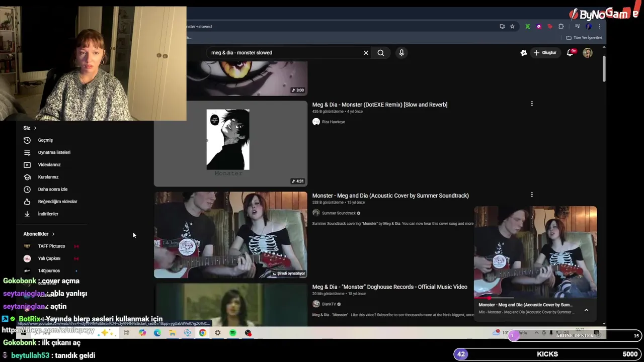Expand miniplayer queue with chevron
The width and height of the screenshot is (644, 362).
(586, 310)
